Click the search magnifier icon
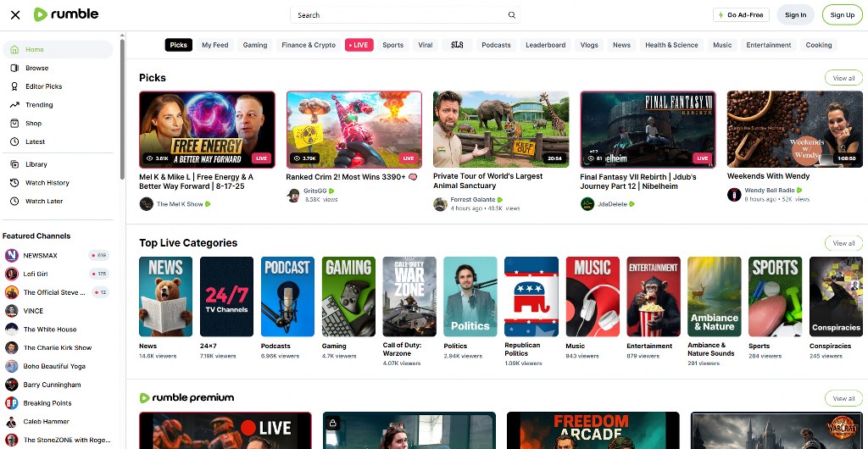Screen dimensions: 868x449 tap(511, 15)
